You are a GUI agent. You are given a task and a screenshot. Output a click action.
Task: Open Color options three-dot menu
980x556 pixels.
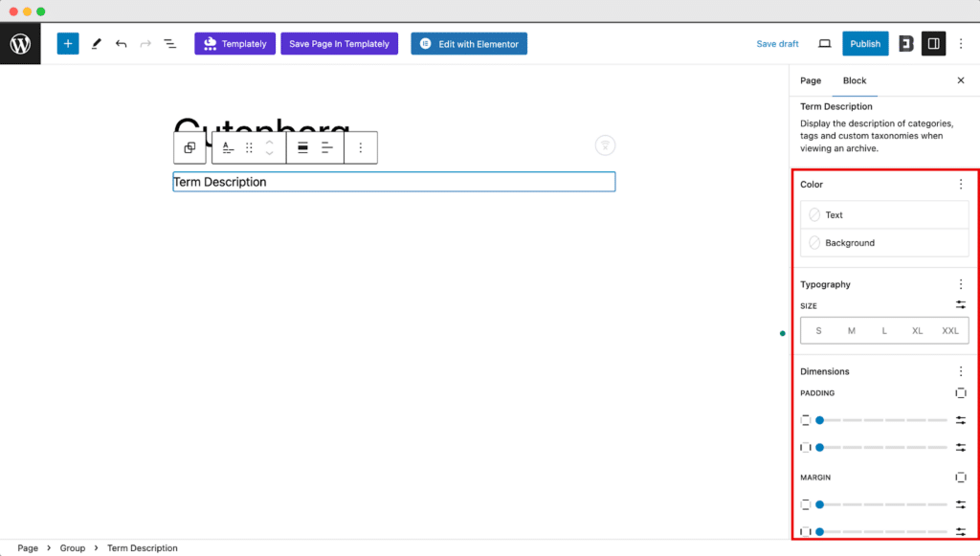point(961,184)
